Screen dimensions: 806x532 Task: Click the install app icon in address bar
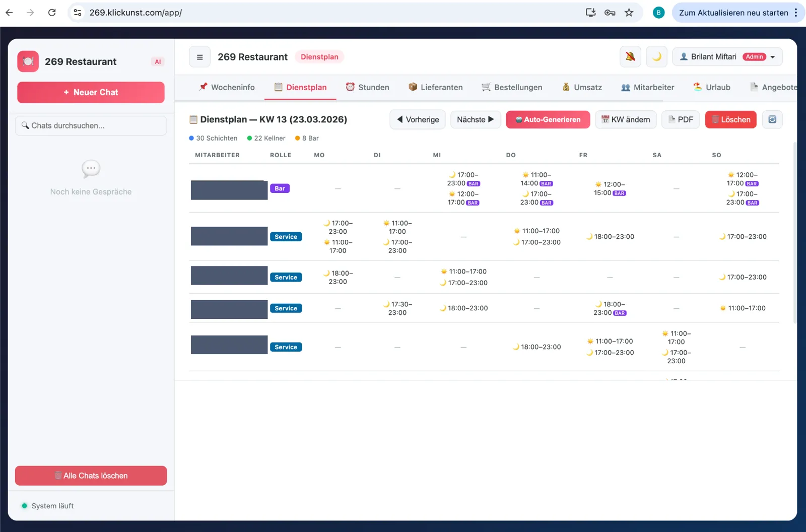click(590, 13)
